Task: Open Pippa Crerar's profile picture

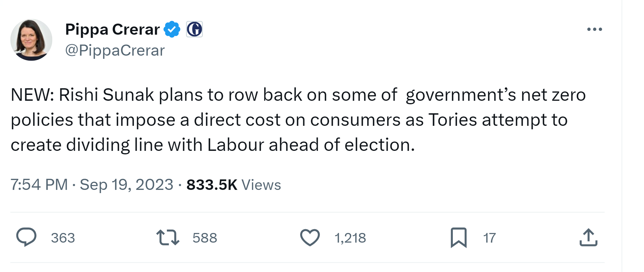Action: pyautogui.click(x=31, y=40)
